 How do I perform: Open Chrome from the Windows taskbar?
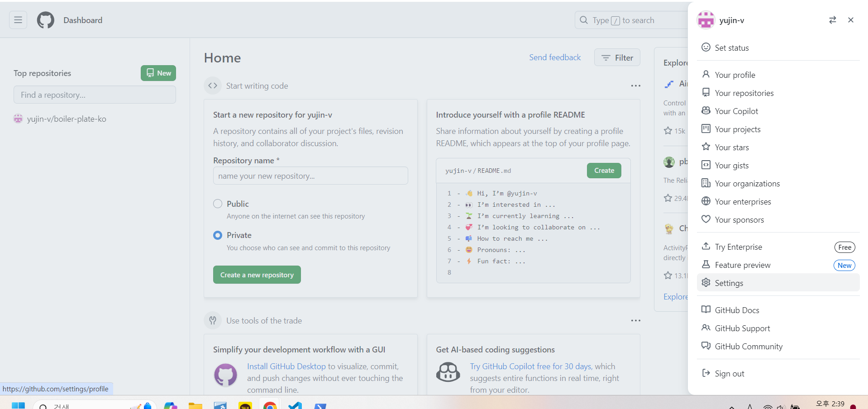(x=270, y=405)
